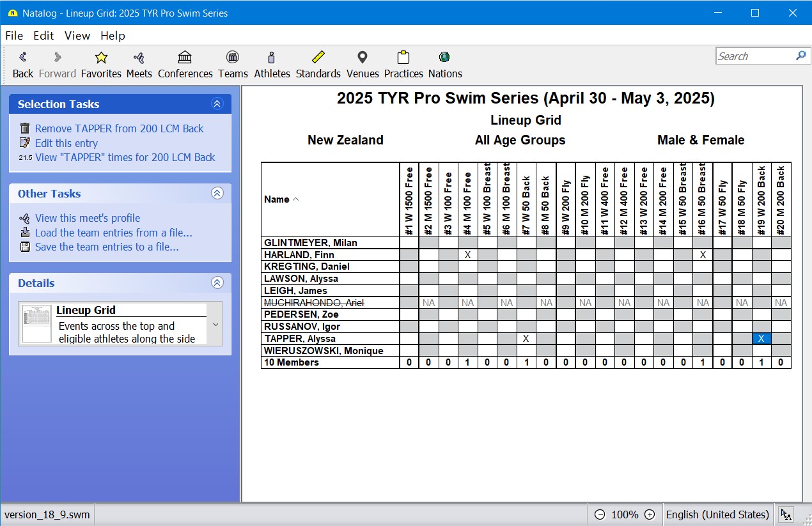Open the View menu

coord(77,36)
